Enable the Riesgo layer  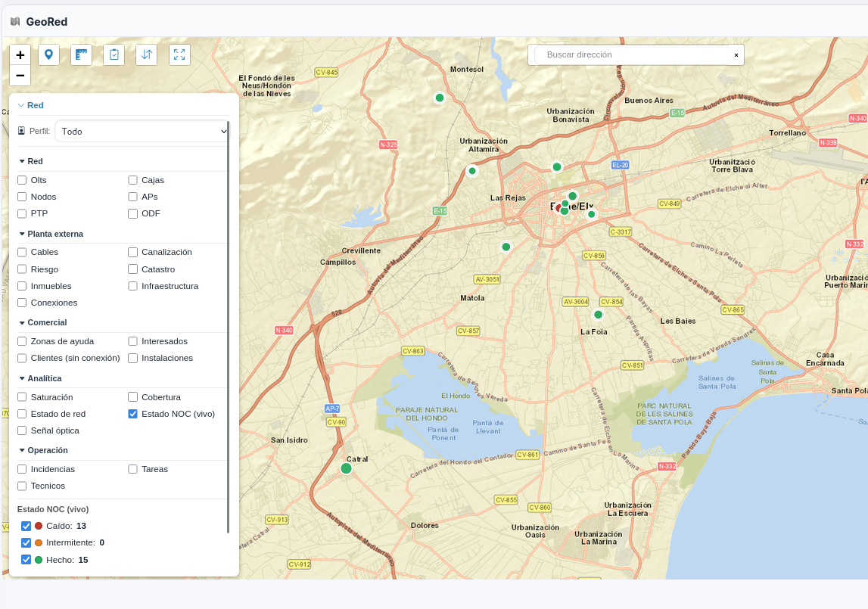[22, 269]
